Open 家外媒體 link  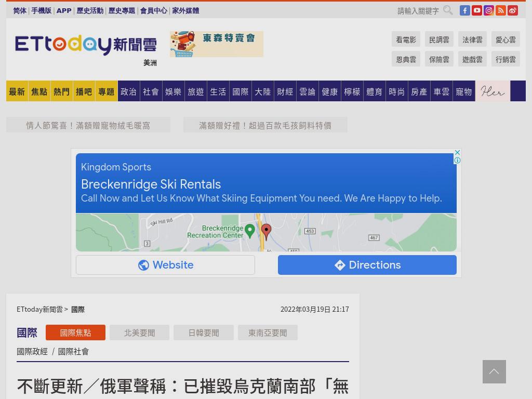click(x=185, y=10)
